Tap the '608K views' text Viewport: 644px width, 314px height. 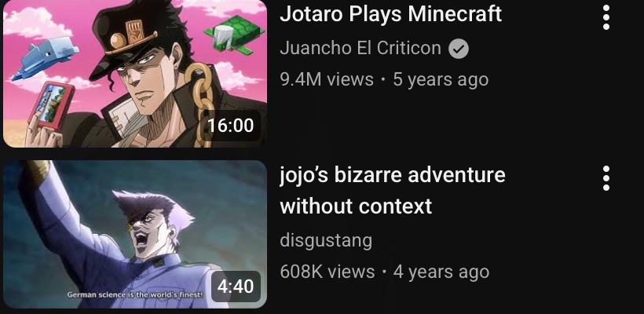[327, 272]
